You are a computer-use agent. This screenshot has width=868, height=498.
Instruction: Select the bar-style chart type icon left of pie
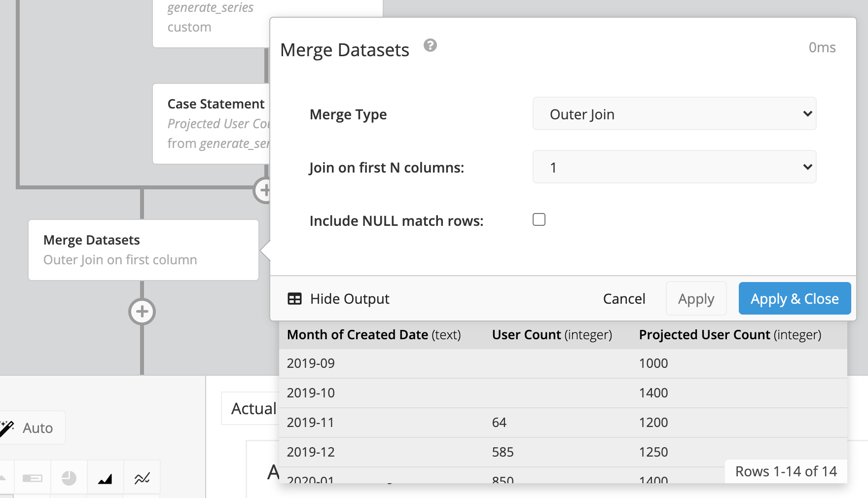pos(33,478)
